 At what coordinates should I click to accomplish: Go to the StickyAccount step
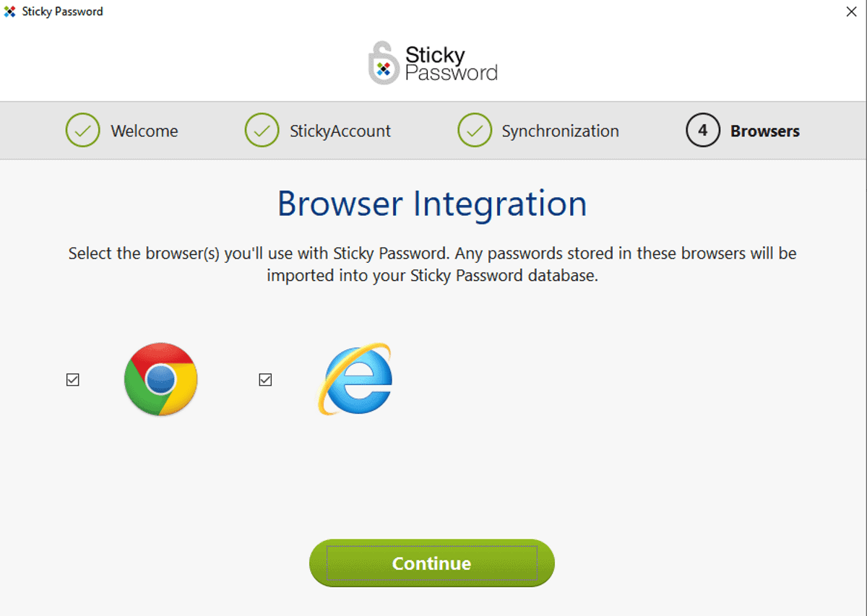point(340,131)
